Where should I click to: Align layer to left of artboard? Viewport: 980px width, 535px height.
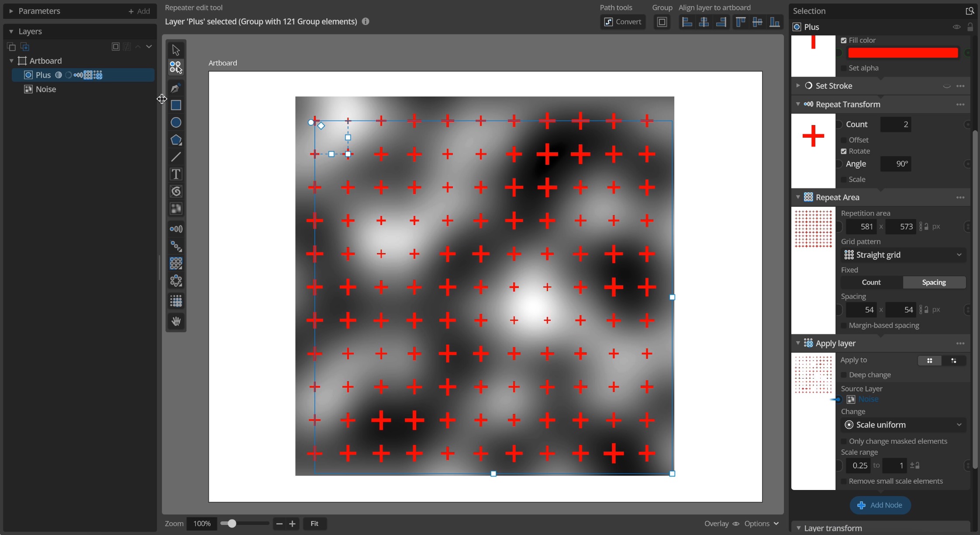point(687,22)
